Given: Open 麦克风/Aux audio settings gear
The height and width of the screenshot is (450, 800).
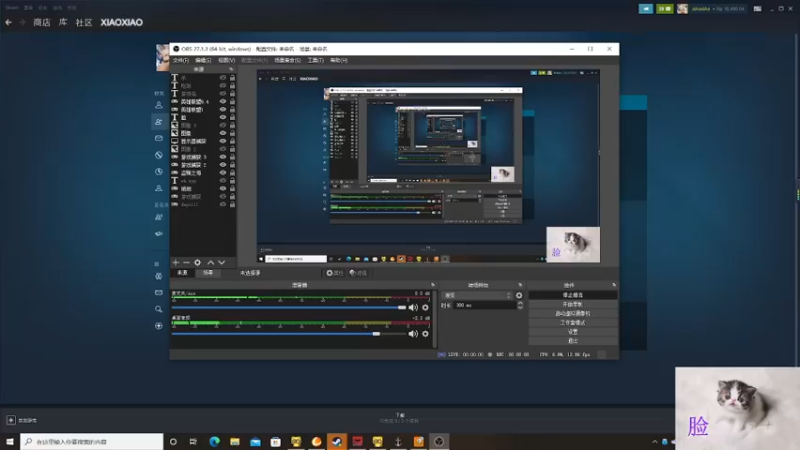Looking at the screenshot, I should point(426,307).
